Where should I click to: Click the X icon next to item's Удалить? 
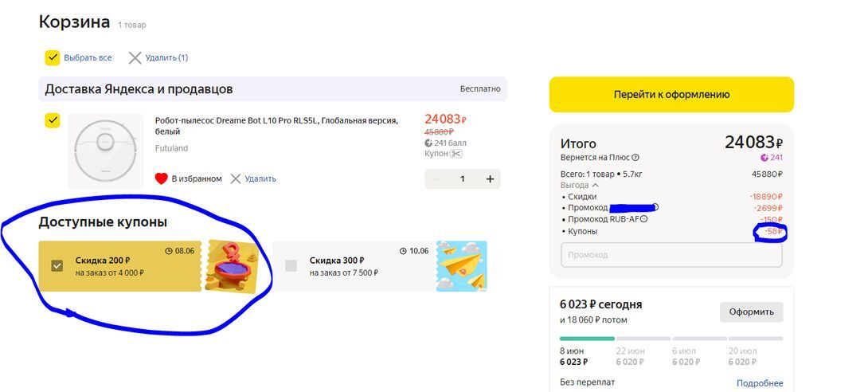click(236, 178)
